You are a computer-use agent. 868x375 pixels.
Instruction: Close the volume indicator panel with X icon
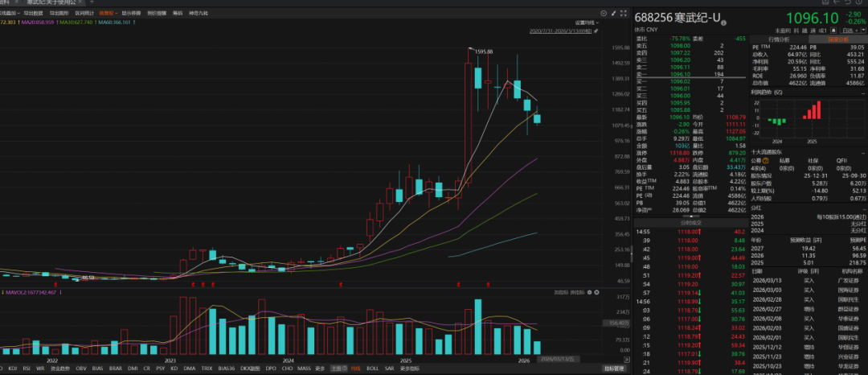click(596, 292)
